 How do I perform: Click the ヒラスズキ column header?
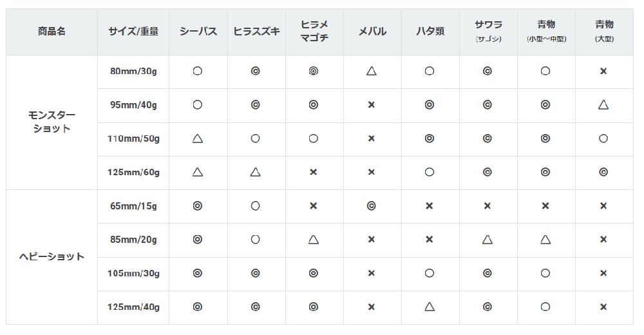[x=256, y=31]
